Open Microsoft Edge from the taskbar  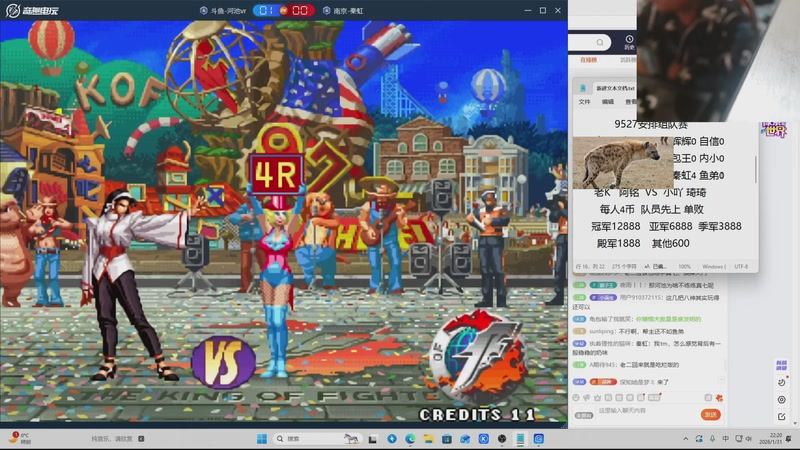[x=410, y=439]
